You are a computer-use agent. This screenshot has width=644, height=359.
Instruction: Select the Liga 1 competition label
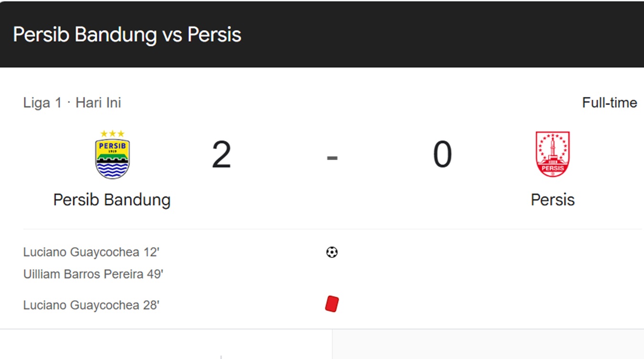click(x=42, y=103)
